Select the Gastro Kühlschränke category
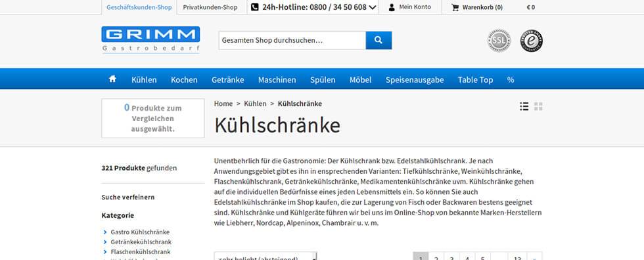Image resolution: width=644 pixels, height=260 pixels. point(140,232)
